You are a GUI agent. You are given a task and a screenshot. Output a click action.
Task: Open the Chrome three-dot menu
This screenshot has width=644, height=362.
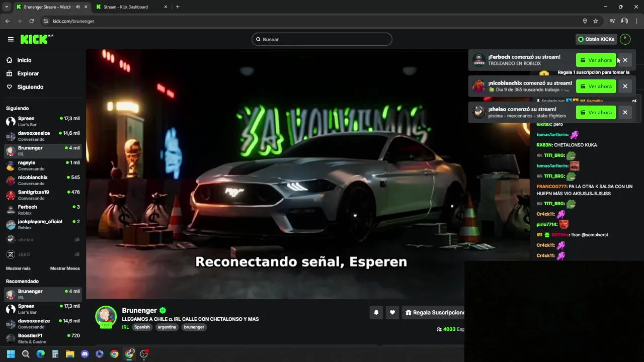[x=637, y=21]
